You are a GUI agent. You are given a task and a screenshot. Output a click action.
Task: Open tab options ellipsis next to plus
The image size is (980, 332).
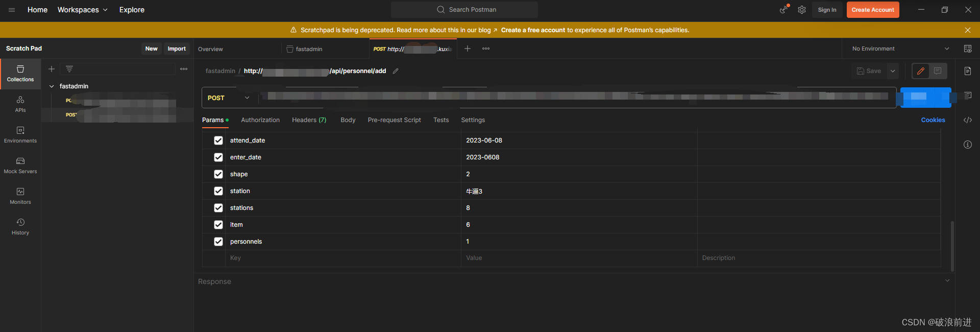click(486, 49)
